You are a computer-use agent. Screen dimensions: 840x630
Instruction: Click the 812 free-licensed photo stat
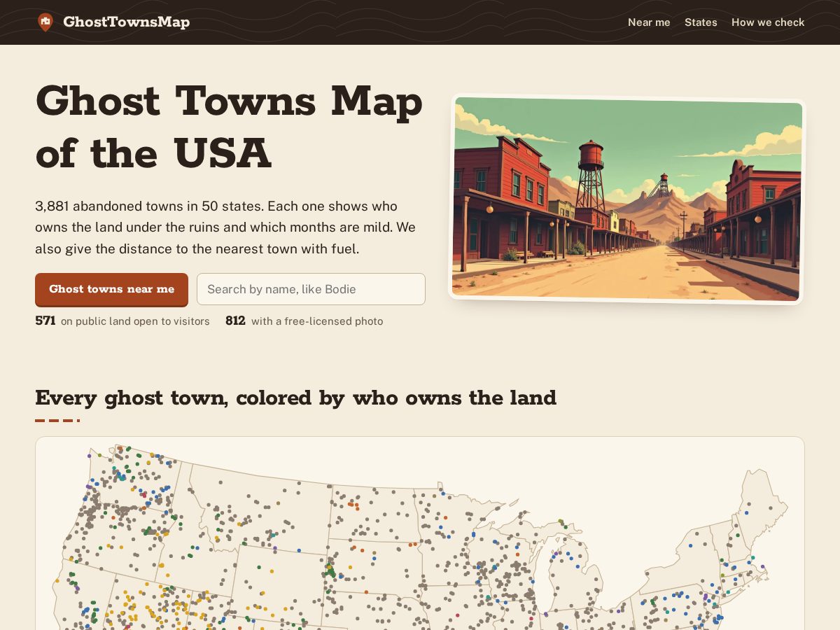click(304, 321)
